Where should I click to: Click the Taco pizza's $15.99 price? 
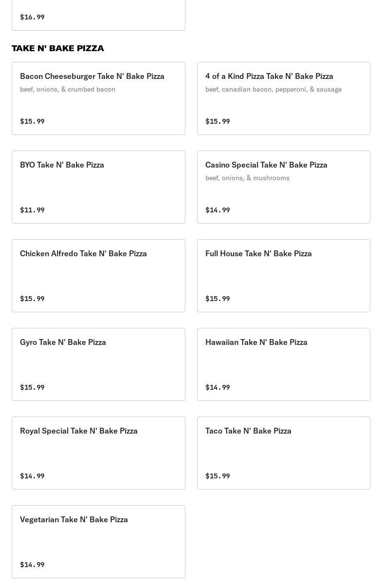218,476
